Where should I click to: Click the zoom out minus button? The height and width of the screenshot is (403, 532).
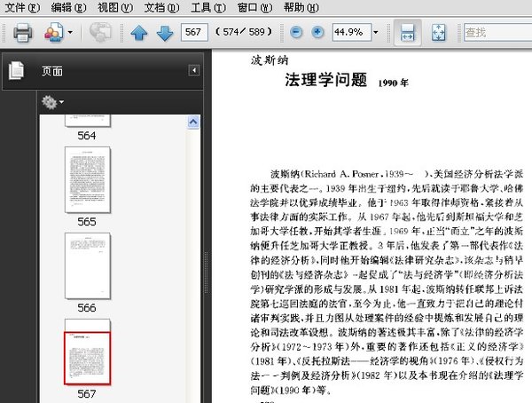click(x=294, y=33)
